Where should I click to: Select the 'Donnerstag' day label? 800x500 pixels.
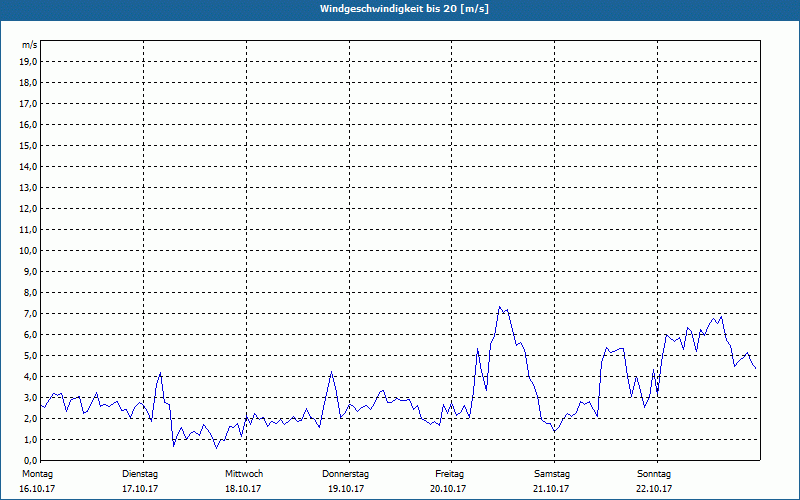click(x=345, y=474)
